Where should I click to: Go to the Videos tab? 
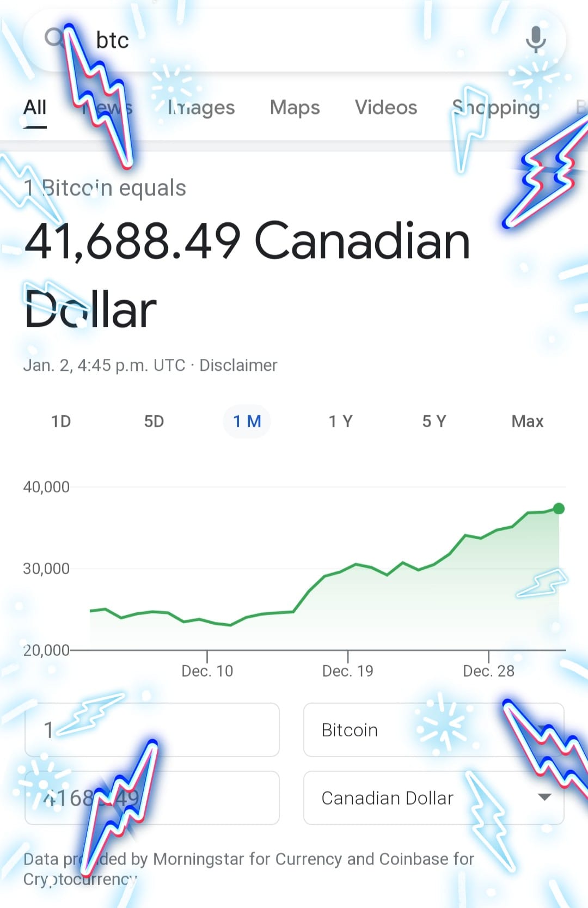click(386, 107)
